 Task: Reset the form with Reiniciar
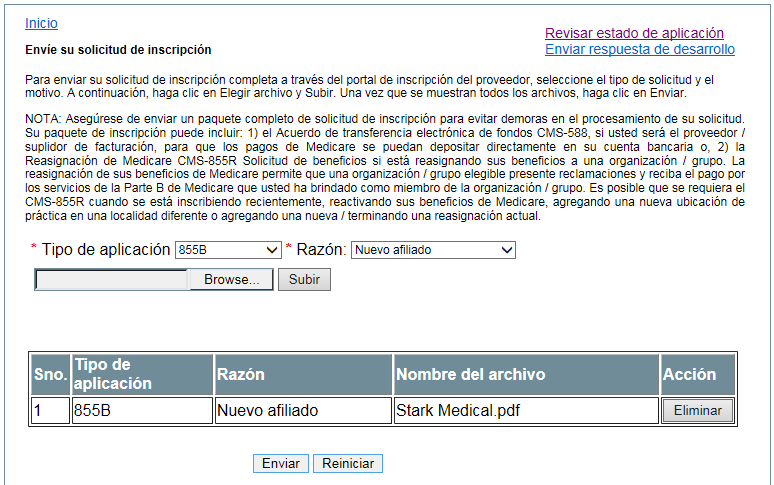tap(348, 464)
